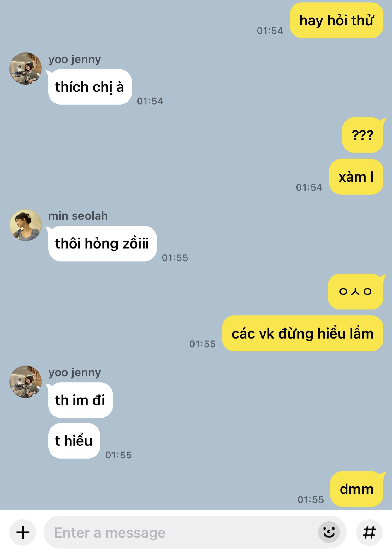Select 'các vk đừng hiểu lầm' bubble
Image resolution: width=392 pixels, height=554 pixels.
[x=303, y=333]
